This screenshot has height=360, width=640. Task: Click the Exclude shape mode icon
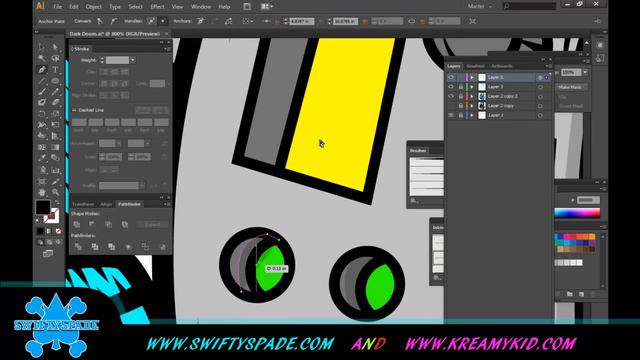pos(125,224)
